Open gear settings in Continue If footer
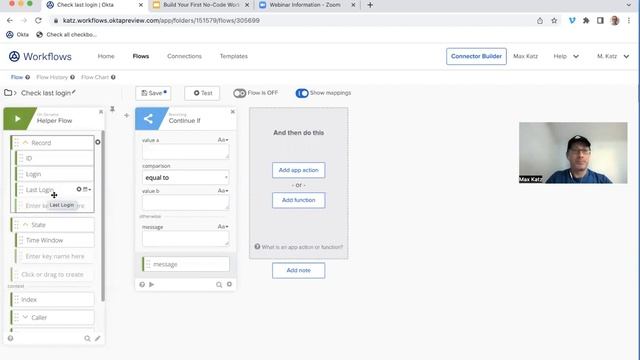This screenshot has height=360, width=640. click(229, 284)
